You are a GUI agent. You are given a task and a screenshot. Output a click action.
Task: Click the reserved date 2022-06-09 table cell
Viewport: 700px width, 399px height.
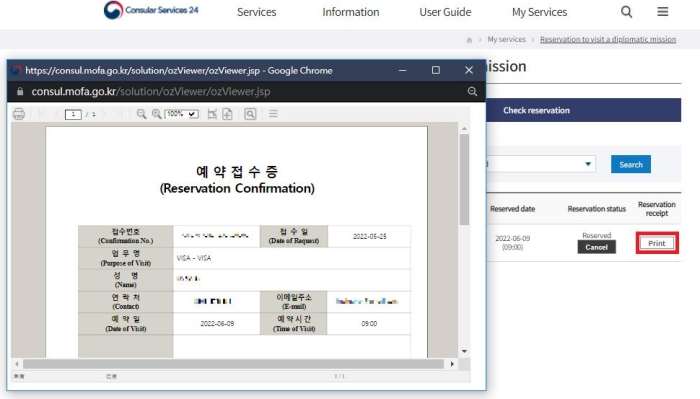512,242
